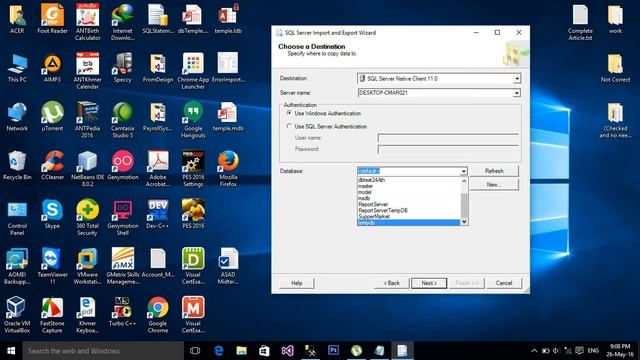Open File Explorer on taskbar
The image size is (640, 360).
tap(242, 351)
